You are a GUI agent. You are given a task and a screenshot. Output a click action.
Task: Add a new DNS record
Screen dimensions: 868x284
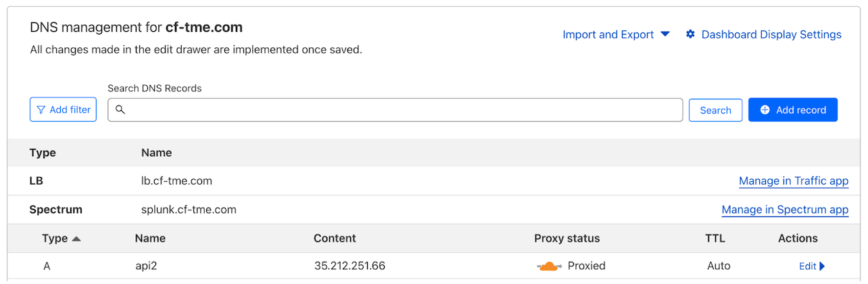(792, 110)
